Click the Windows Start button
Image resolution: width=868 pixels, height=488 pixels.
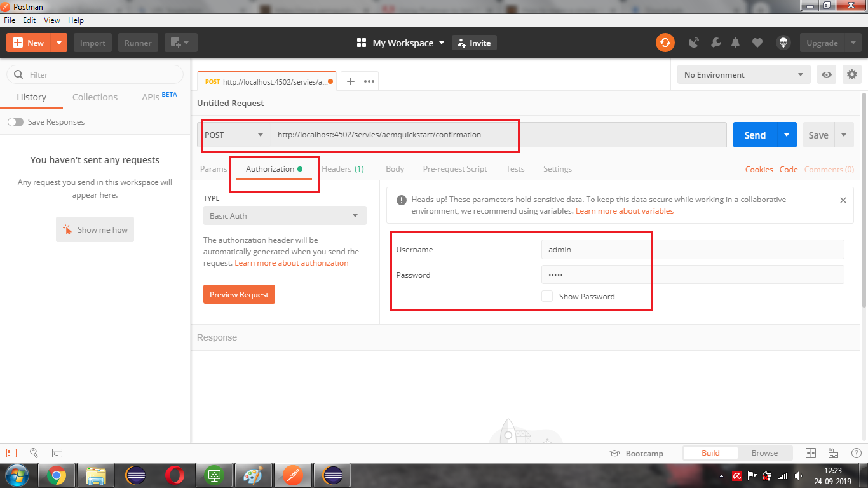point(17,475)
